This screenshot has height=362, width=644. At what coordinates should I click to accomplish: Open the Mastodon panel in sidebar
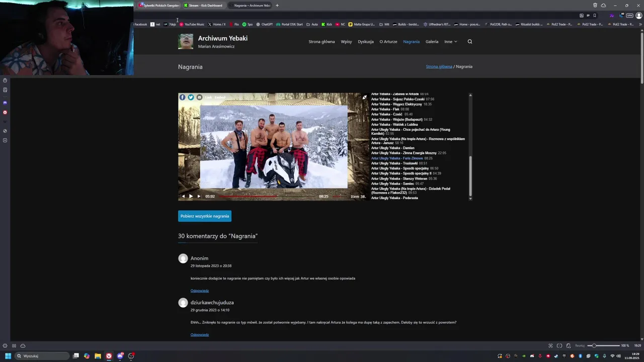[5, 103]
